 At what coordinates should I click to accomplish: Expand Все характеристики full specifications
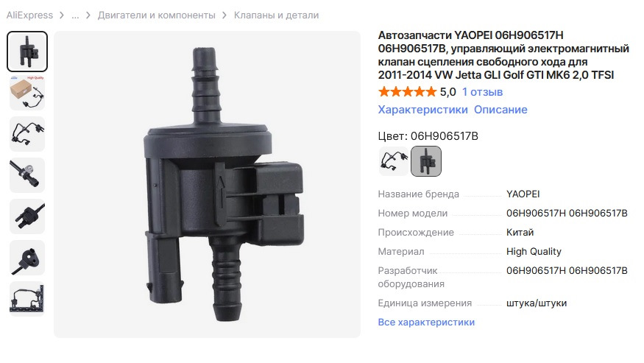click(x=426, y=322)
